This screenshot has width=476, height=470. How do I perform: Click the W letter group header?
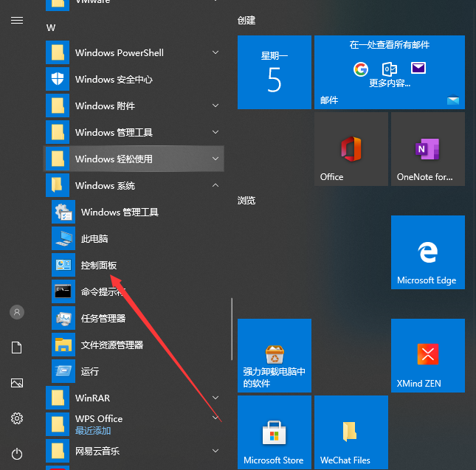pyautogui.click(x=51, y=28)
